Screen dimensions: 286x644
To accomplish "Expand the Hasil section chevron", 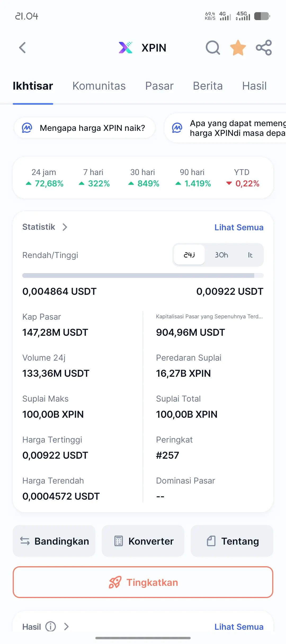I will 66,626.
